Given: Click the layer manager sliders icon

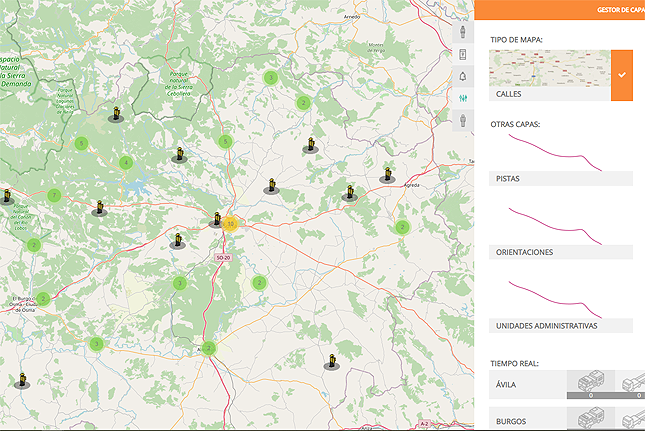Looking at the screenshot, I should (x=463, y=98).
